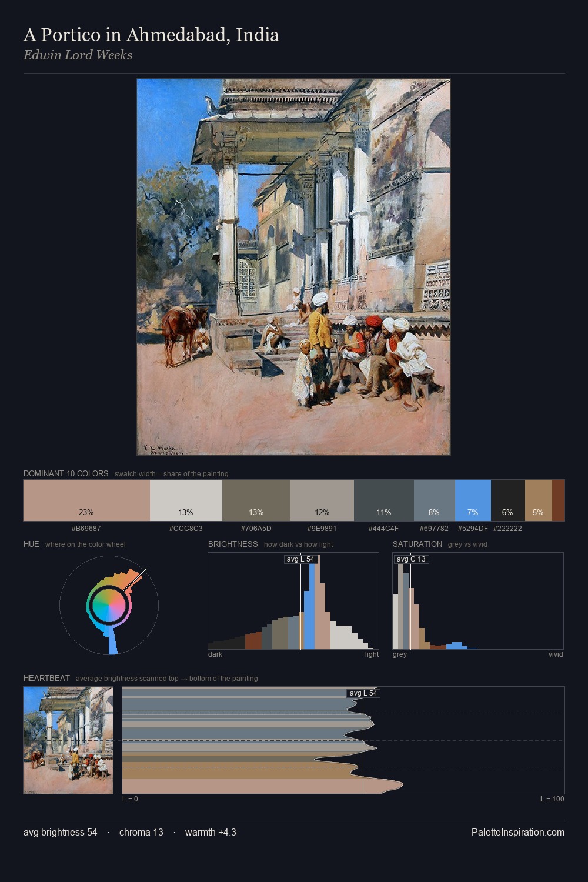This screenshot has width=588, height=882.
Task: Select the narrow dark brown swatch at the end
Action: (x=558, y=500)
